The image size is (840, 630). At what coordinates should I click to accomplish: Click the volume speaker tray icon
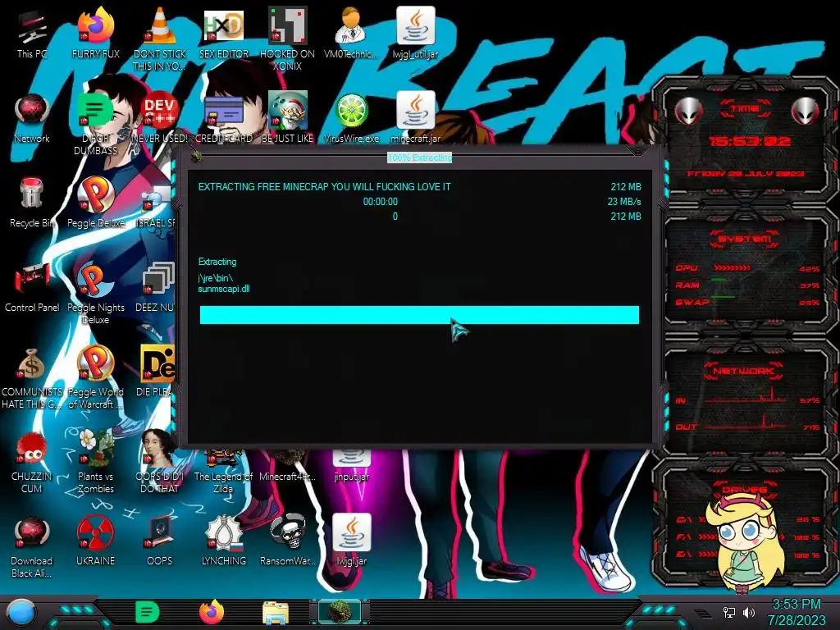point(749,612)
